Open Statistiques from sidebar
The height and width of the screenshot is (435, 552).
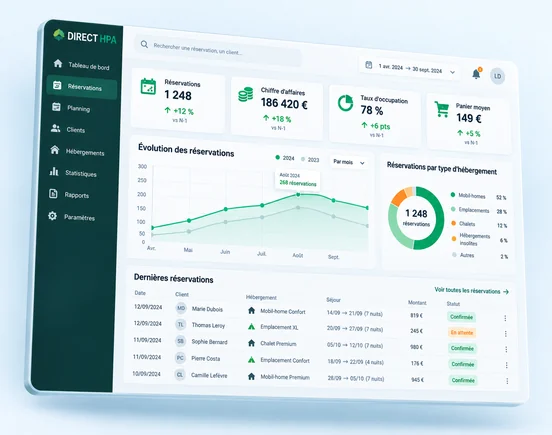[x=73, y=173]
